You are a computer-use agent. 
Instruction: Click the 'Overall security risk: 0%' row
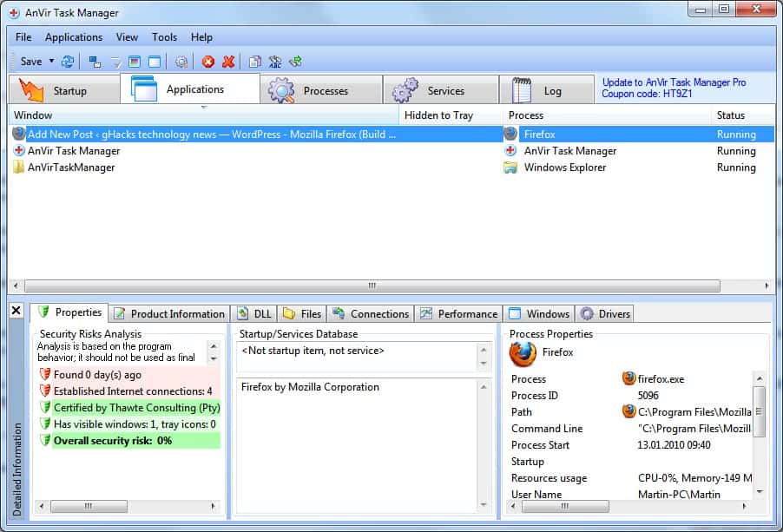click(x=130, y=440)
